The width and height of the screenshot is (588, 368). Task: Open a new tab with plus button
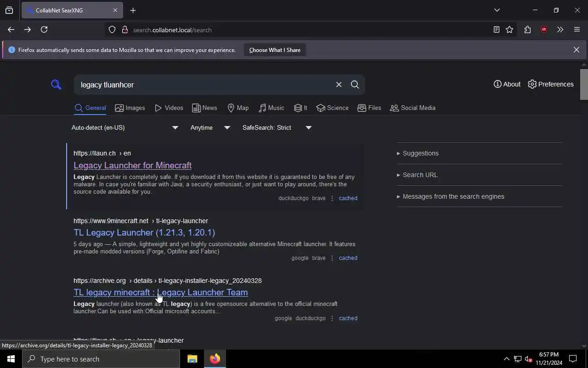point(133,10)
